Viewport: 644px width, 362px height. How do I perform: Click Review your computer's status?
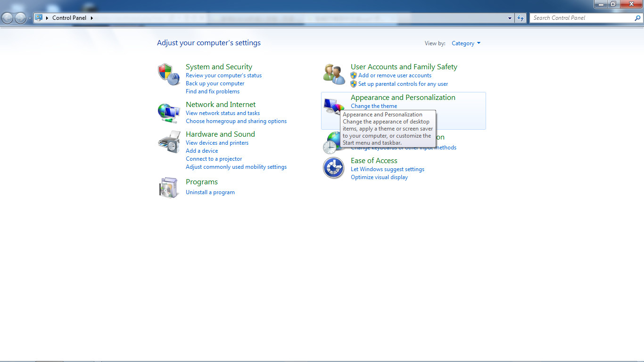pyautogui.click(x=223, y=75)
